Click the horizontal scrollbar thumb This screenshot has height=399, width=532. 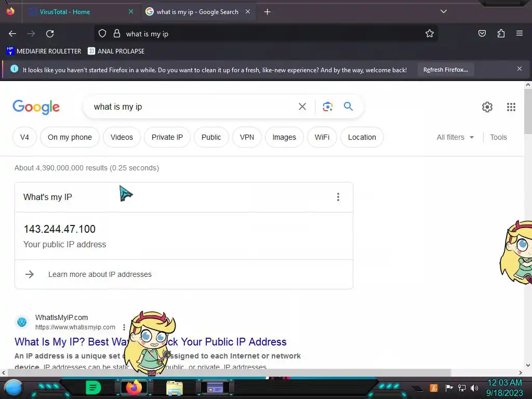click(x=229, y=373)
